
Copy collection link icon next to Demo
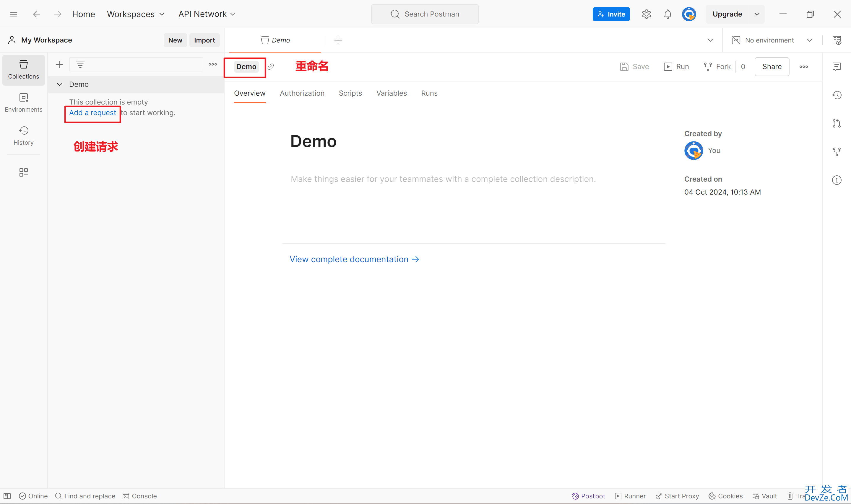click(x=271, y=67)
